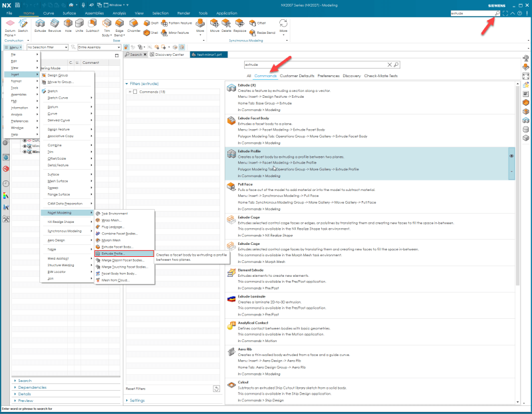Click the Unite boolean icon

(x=79, y=25)
